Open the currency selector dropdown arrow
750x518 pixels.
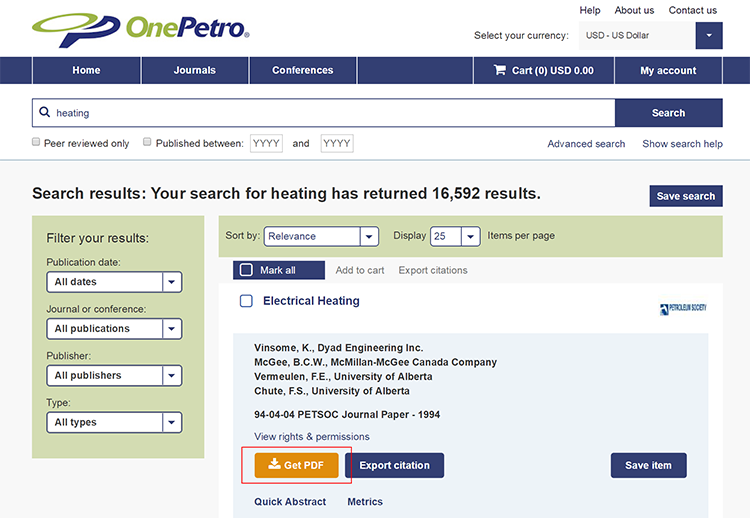point(709,35)
